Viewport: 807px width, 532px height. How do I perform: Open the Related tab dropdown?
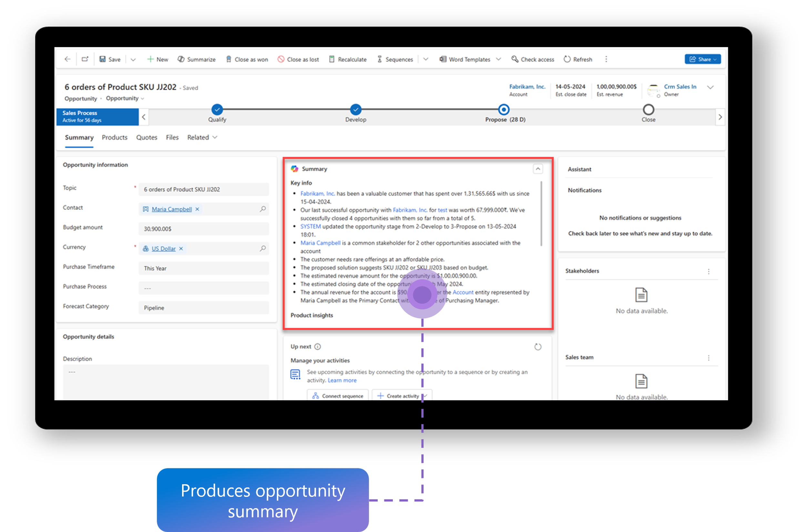point(202,138)
